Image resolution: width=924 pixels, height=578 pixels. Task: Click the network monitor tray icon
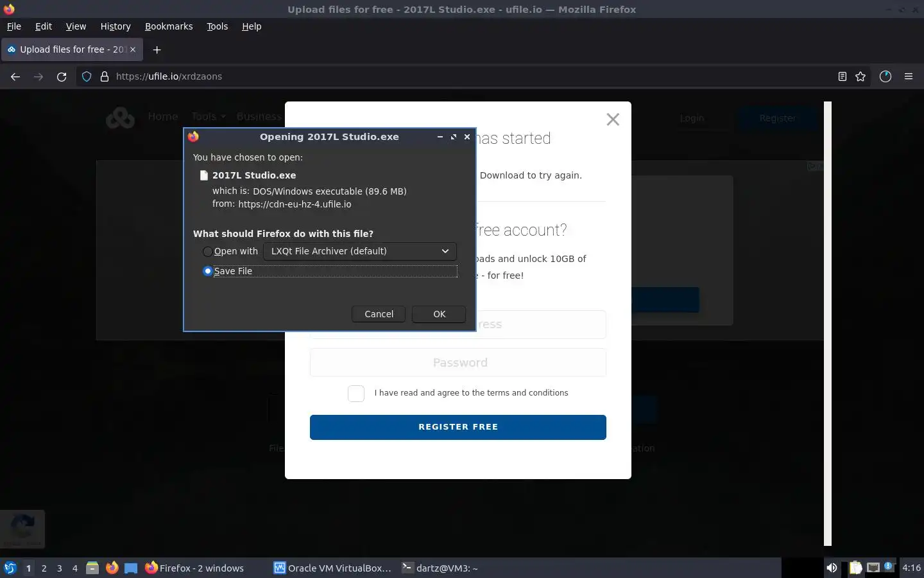(873, 568)
